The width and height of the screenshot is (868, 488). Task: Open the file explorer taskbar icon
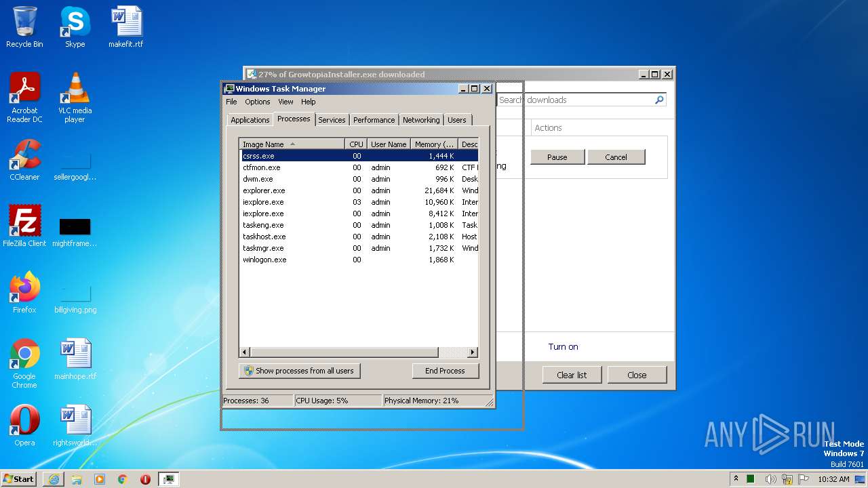point(77,479)
